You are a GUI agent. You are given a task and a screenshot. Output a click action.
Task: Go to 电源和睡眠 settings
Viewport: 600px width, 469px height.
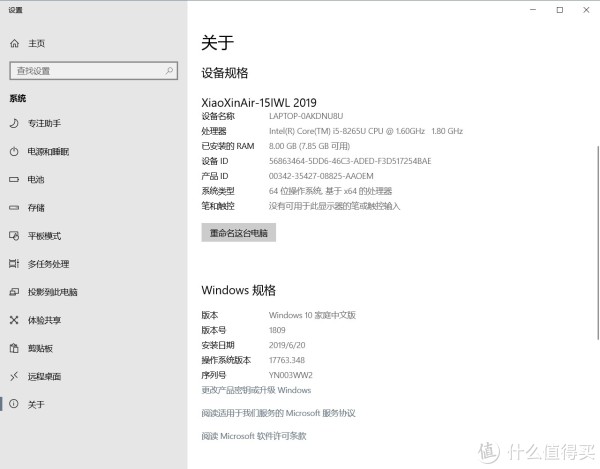[48, 152]
